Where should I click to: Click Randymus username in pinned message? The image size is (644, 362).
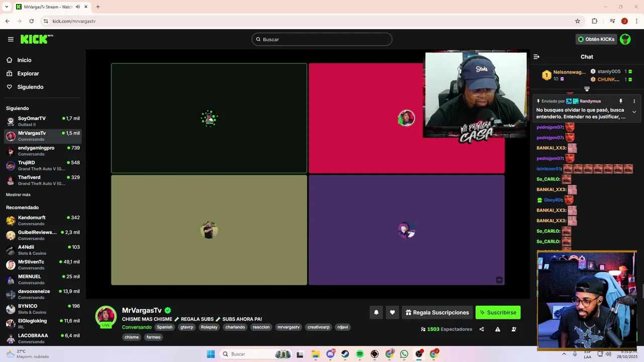590,101
